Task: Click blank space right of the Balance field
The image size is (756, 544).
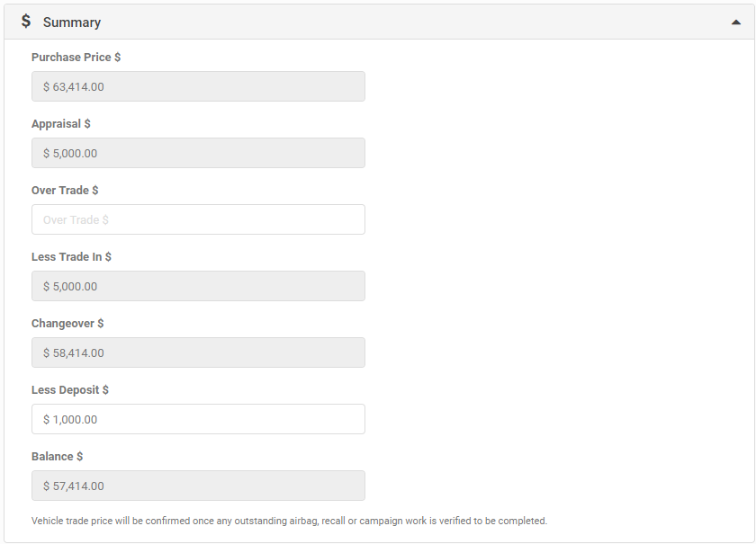Action: (554, 486)
